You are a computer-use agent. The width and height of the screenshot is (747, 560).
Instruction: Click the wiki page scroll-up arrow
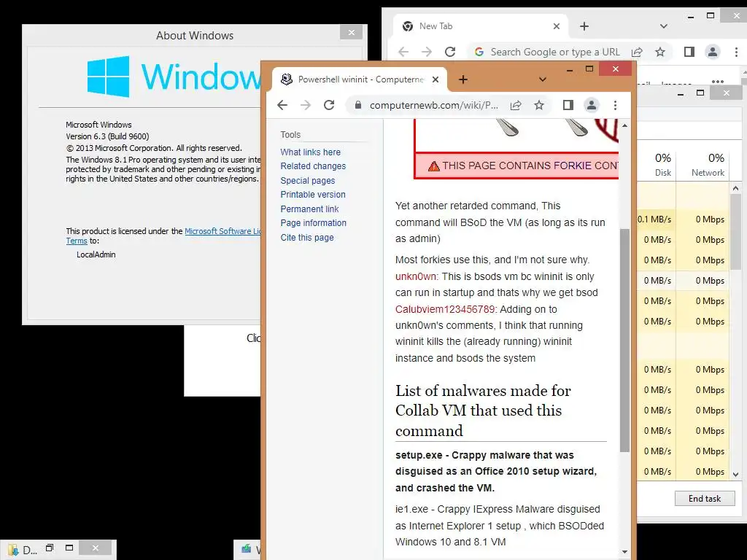coord(624,125)
